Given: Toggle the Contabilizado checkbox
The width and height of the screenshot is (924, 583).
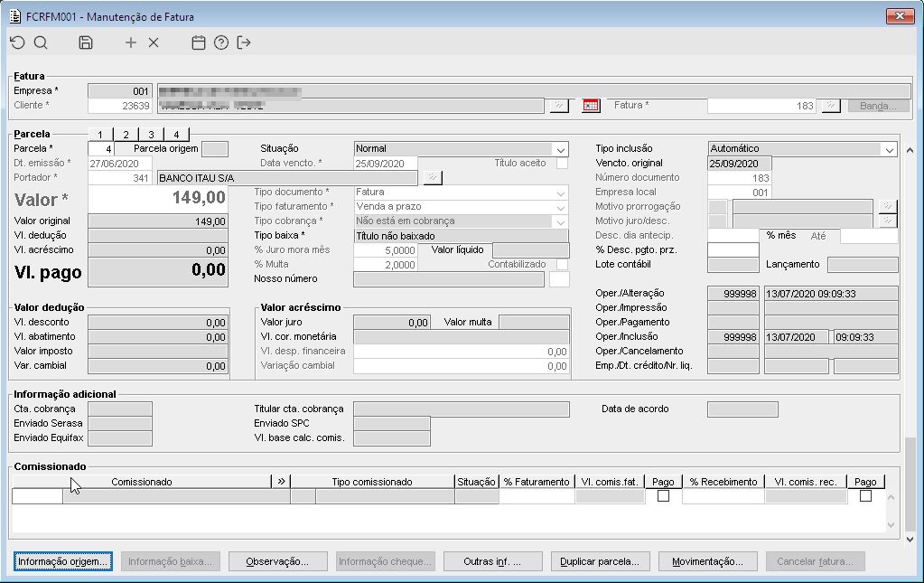Looking at the screenshot, I should click(x=562, y=265).
